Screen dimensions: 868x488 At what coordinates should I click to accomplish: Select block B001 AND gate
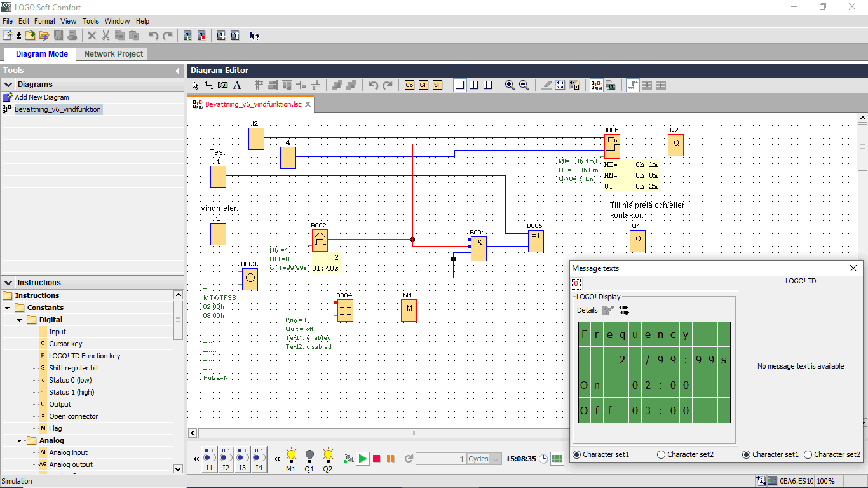[478, 249]
